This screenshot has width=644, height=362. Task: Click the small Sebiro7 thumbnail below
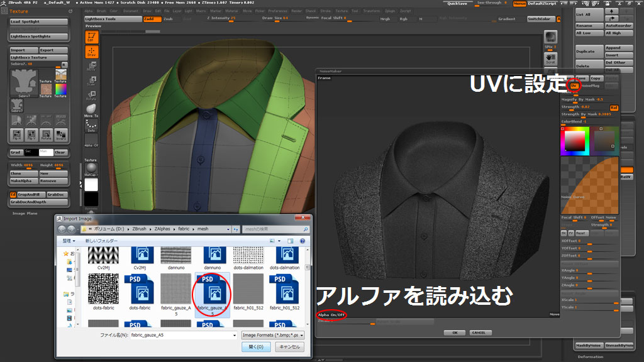tap(16, 106)
